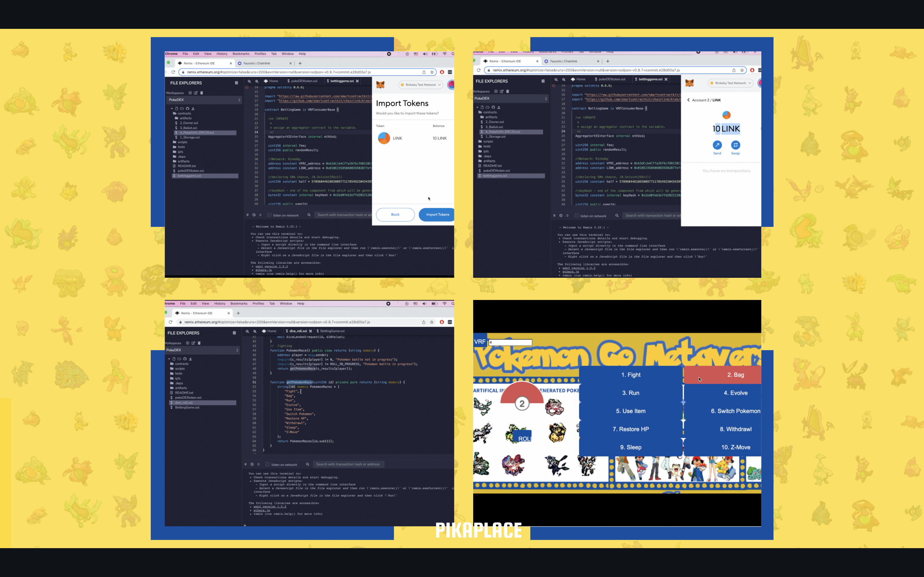This screenshot has width=924, height=577.
Task: Open Rinkeby Test Network dropdown above Import Tokens
Action: pos(421,85)
